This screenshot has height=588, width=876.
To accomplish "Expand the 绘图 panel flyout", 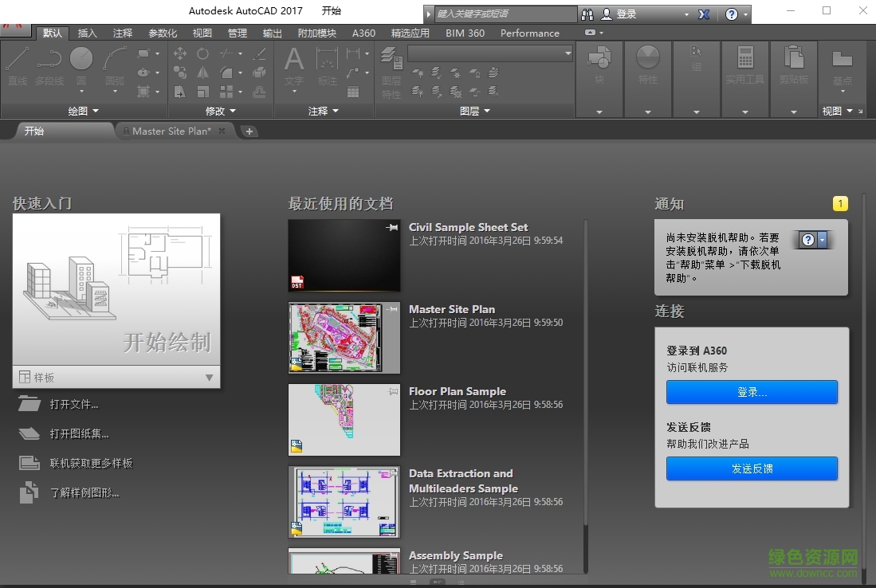I will click(x=83, y=112).
